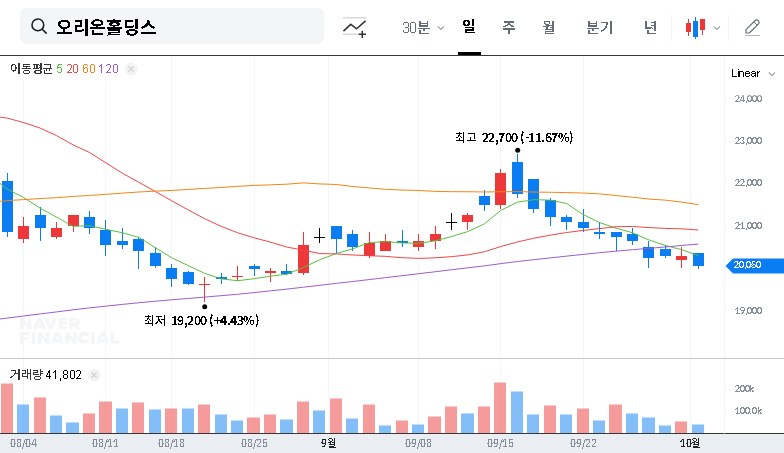Click the 20,050 current price tag

(x=747, y=265)
